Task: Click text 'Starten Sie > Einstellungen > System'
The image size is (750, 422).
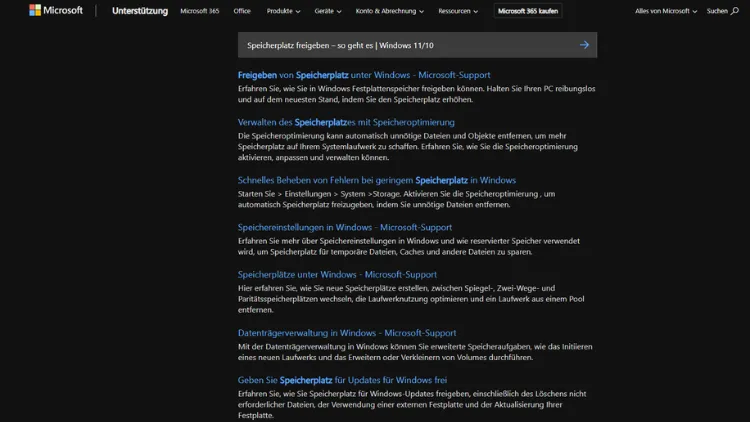Action: pyautogui.click(x=301, y=194)
